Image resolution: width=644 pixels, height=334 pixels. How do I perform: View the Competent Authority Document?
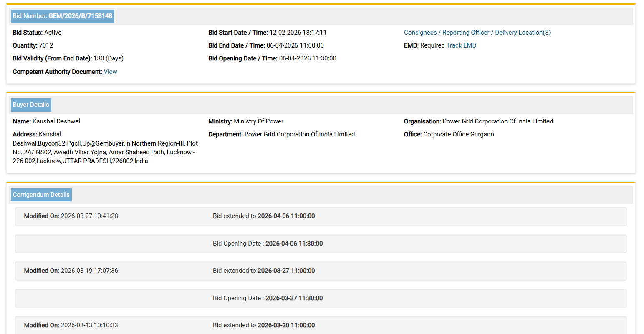[x=110, y=72]
